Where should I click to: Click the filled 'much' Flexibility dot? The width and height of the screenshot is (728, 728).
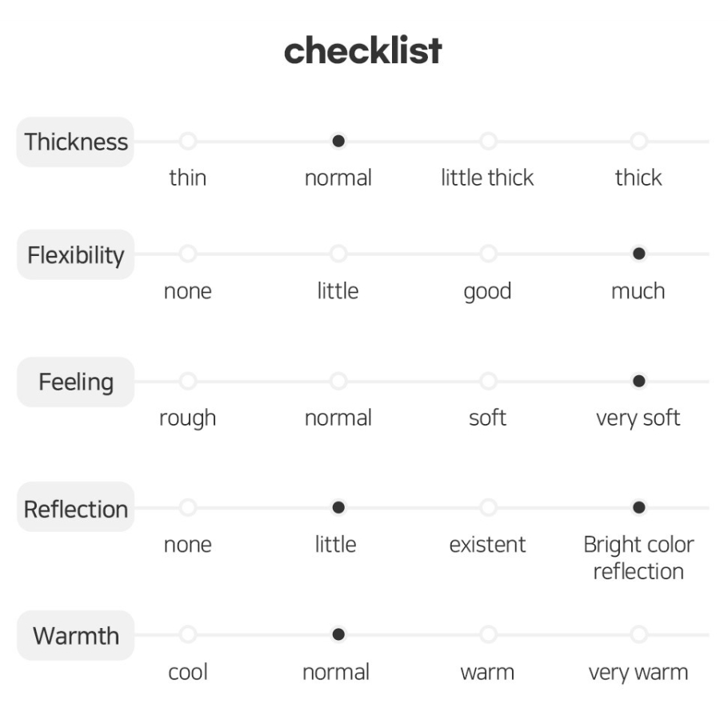(639, 254)
